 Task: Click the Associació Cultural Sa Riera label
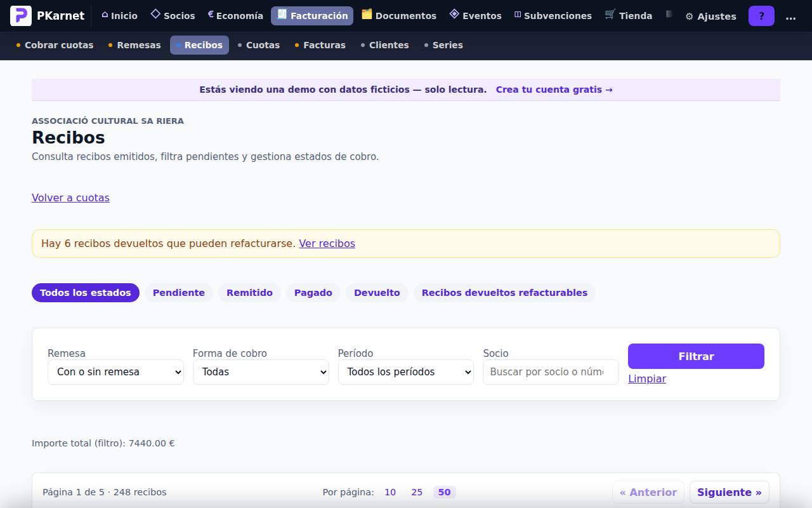tap(108, 121)
